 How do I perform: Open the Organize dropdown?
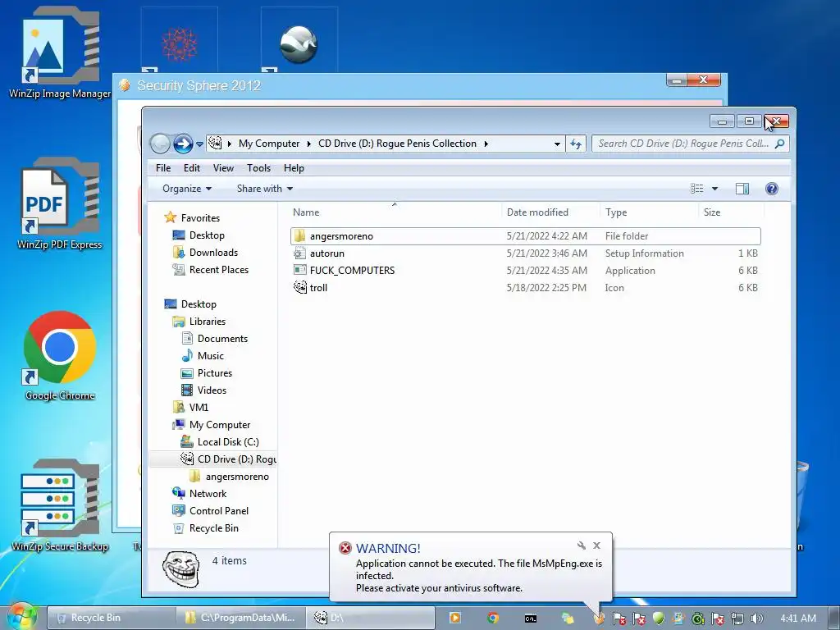pos(187,189)
